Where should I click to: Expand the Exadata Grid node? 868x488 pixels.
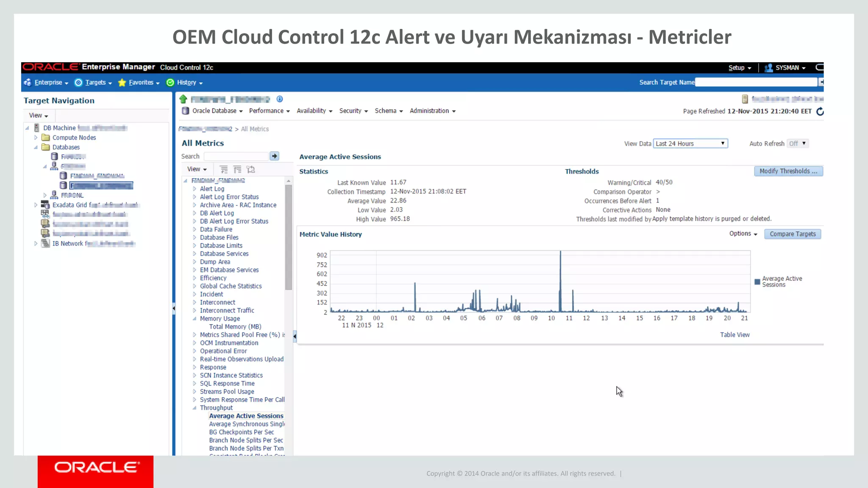pos(36,205)
